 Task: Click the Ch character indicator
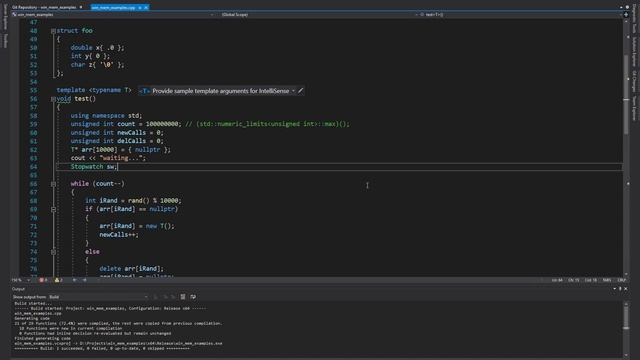coord(573,280)
